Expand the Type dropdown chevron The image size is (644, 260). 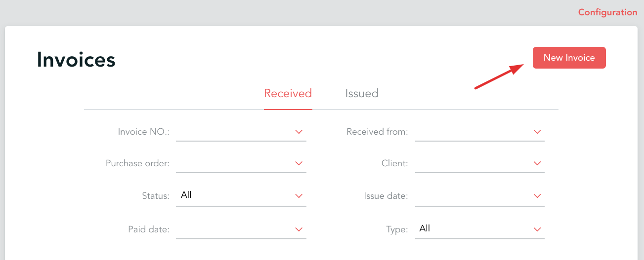click(537, 229)
